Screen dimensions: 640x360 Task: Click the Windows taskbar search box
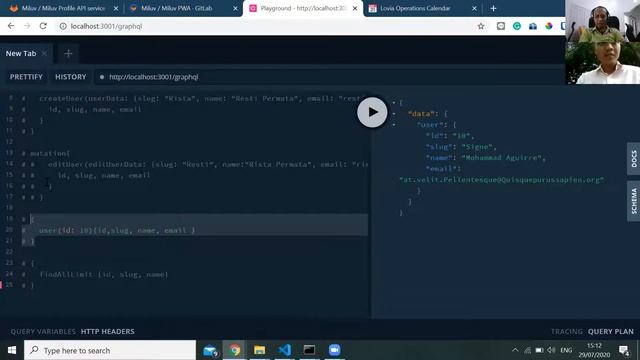click(x=110, y=350)
